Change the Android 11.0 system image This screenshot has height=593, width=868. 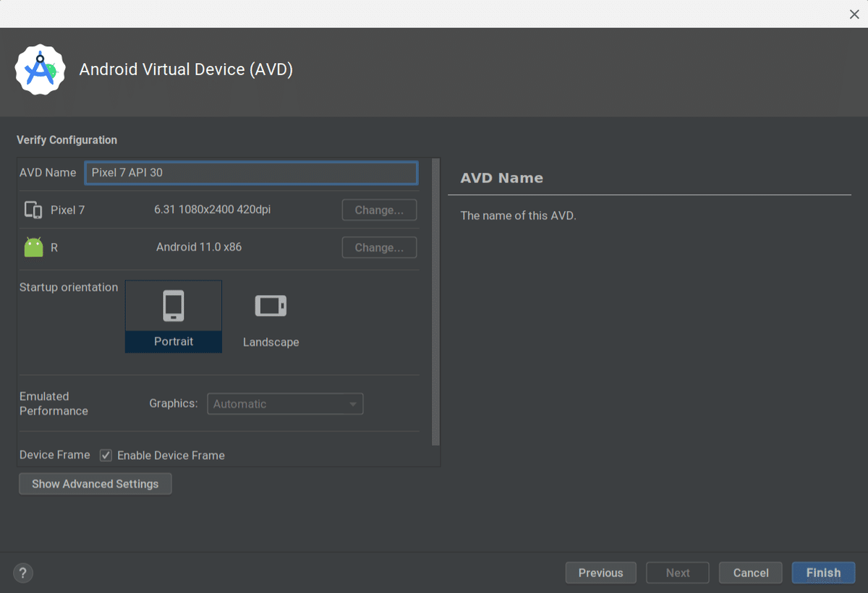point(379,247)
